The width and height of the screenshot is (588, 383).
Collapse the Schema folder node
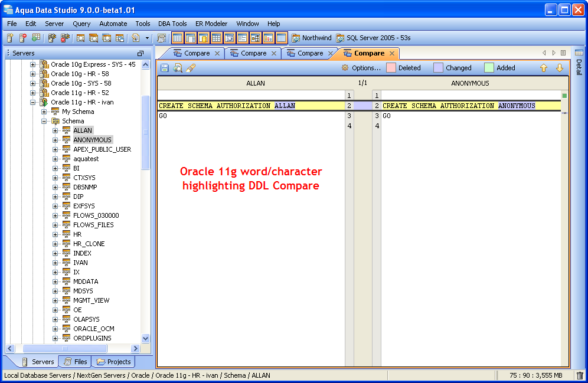point(44,121)
